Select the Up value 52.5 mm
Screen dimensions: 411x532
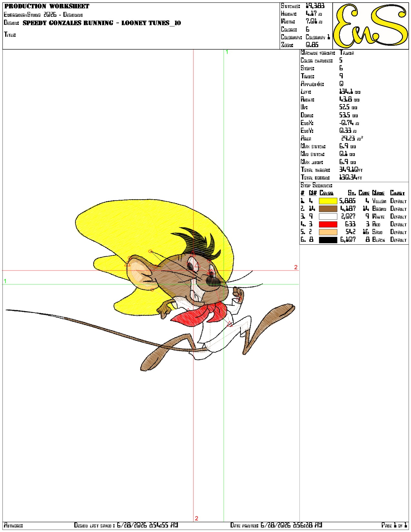(x=348, y=107)
